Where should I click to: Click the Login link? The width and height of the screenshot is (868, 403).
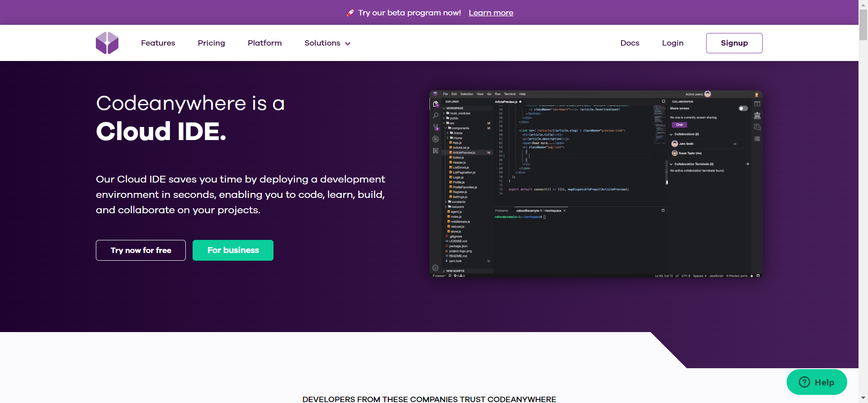[x=673, y=43]
